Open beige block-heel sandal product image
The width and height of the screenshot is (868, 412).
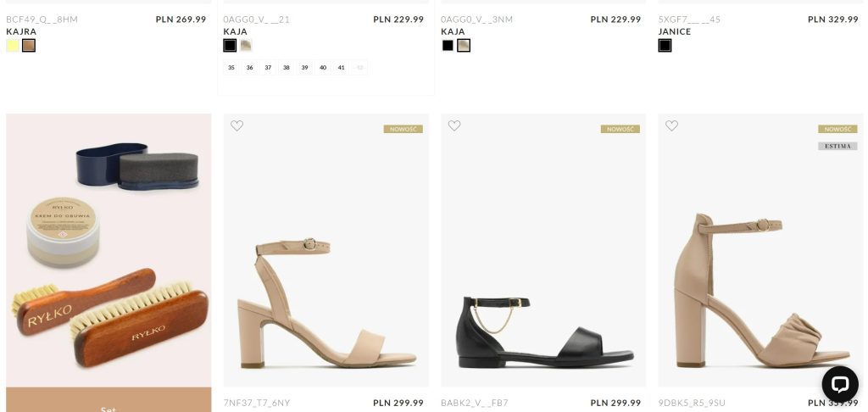(x=326, y=280)
